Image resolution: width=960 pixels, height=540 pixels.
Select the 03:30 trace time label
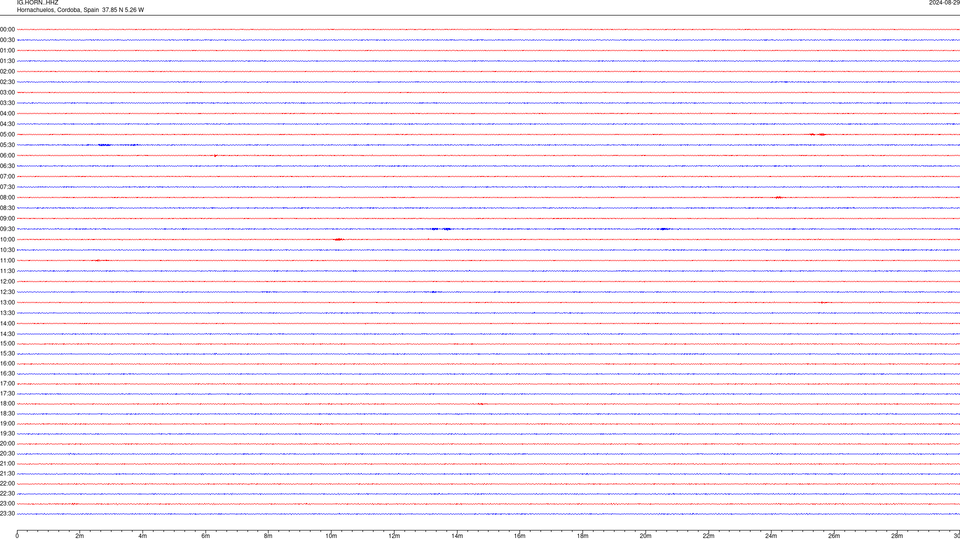click(7, 103)
